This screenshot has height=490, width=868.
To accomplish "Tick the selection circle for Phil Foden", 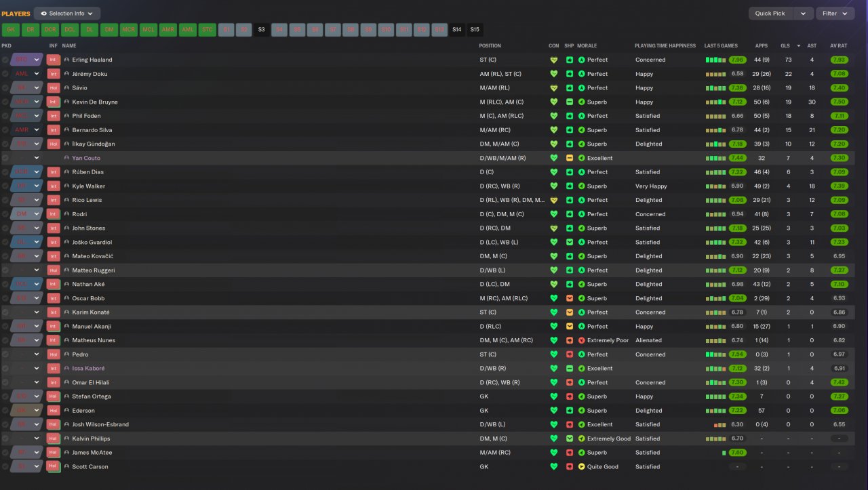I will (5, 116).
